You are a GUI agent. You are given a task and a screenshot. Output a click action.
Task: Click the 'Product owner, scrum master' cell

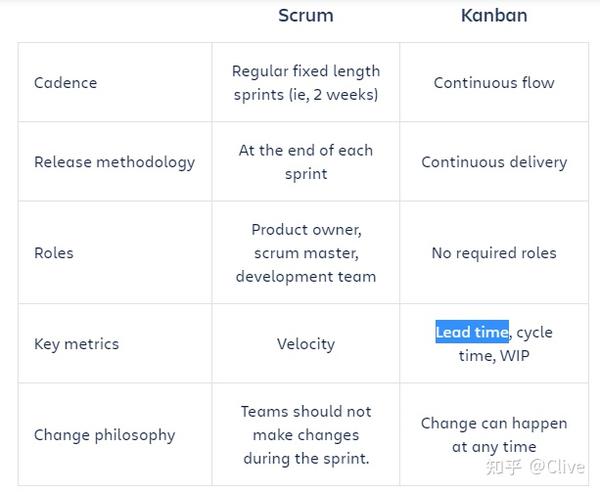305,253
